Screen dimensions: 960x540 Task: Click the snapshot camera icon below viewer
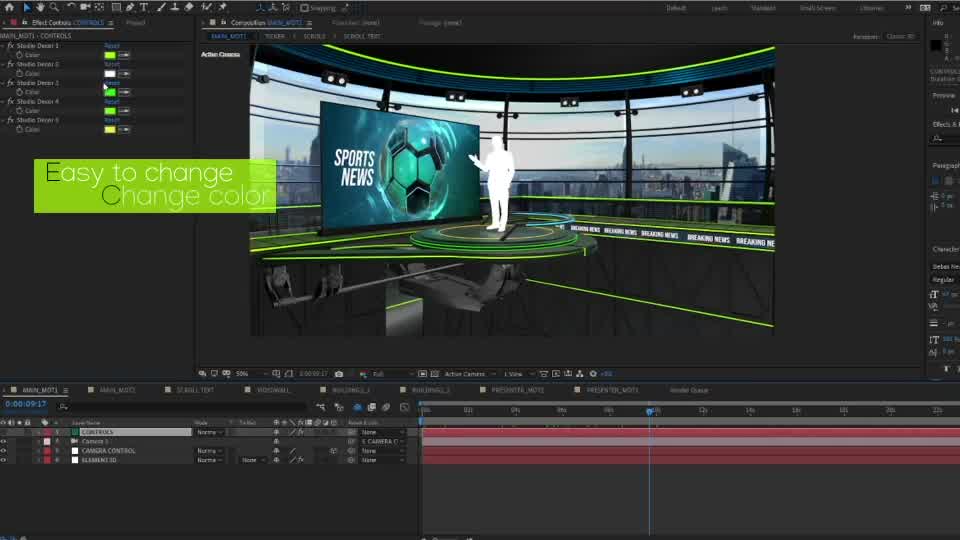(x=339, y=373)
